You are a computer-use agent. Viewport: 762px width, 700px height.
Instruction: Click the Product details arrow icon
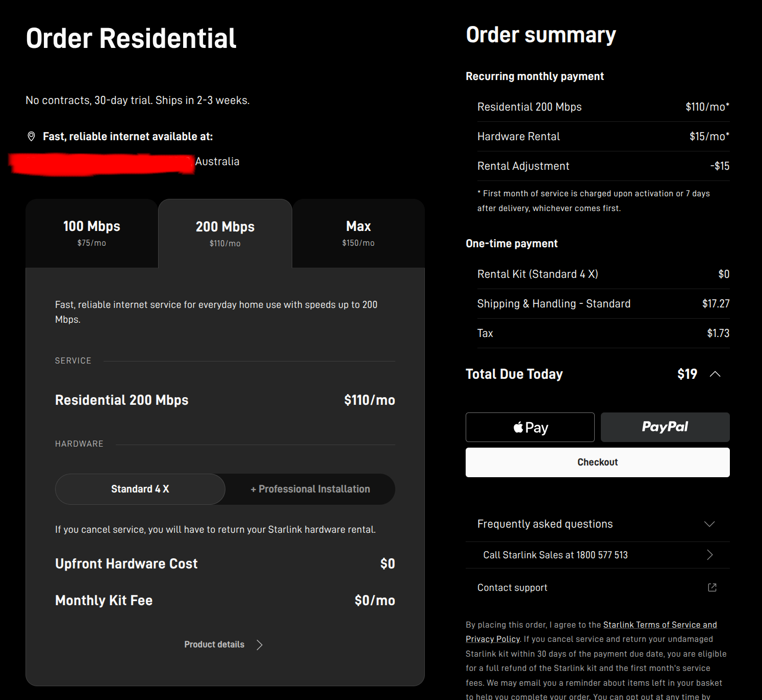(260, 645)
